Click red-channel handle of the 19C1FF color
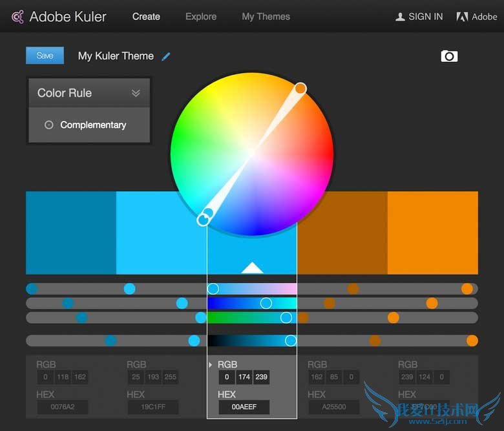This screenshot has width=504, height=431. coord(129,289)
